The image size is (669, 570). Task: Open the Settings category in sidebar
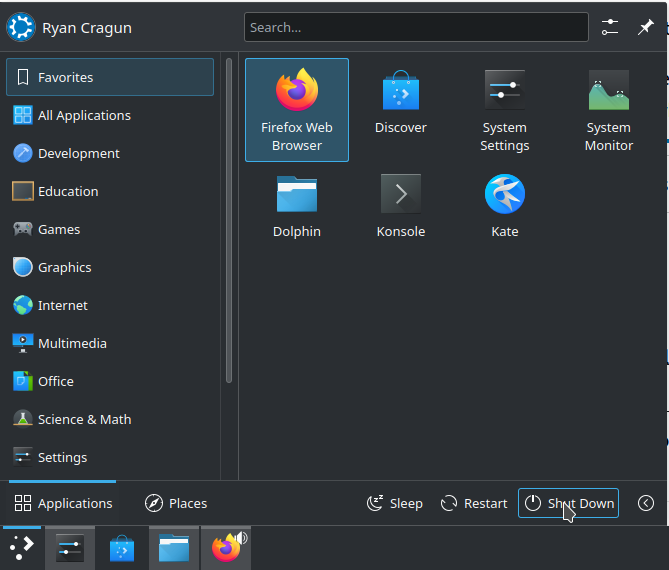click(x=110, y=457)
